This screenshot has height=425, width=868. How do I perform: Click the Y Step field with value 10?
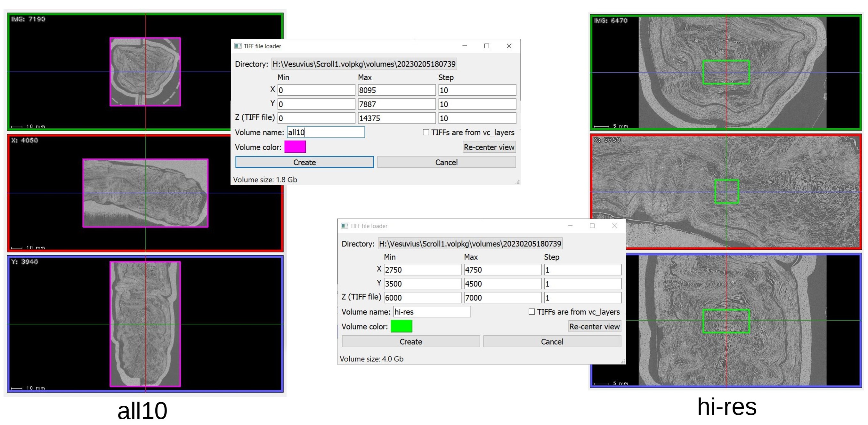coord(477,104)
